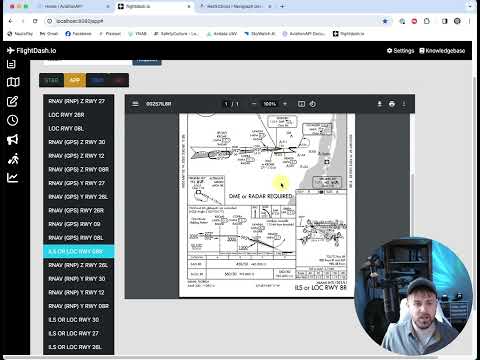Screen dimensions: 480x360
Task: Open the map sidebar icon
Action: [13, 82]
